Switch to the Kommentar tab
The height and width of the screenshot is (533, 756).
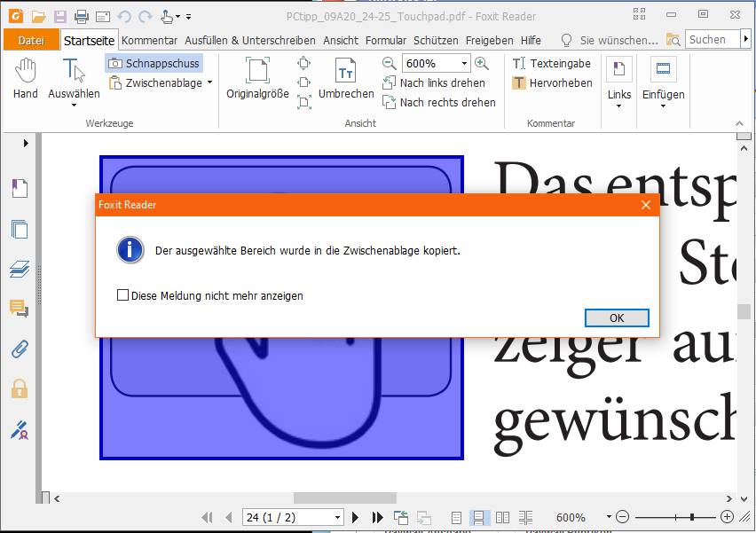click(x=149, y=41)
